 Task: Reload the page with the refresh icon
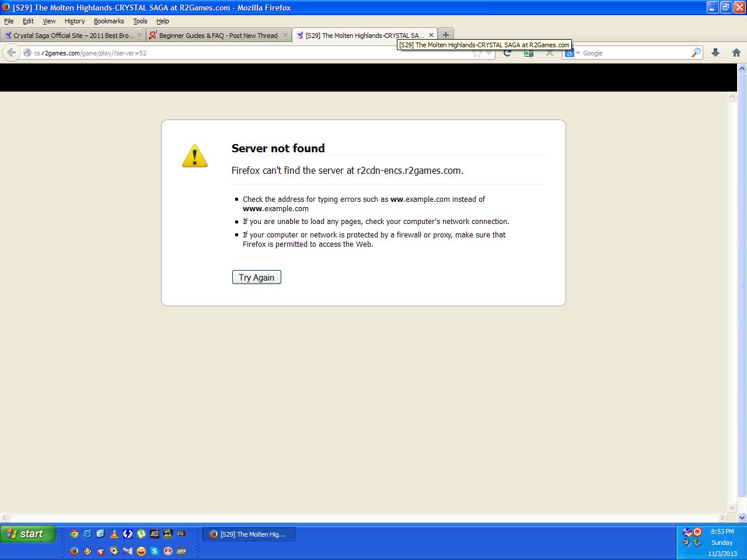click(x=507, y=52)
